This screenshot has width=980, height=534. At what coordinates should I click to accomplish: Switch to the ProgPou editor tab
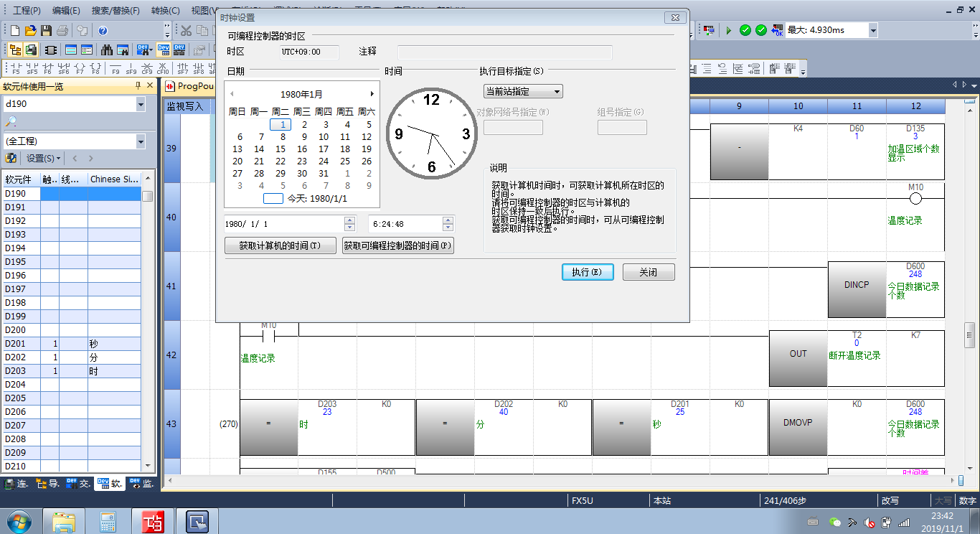point(189,86)
